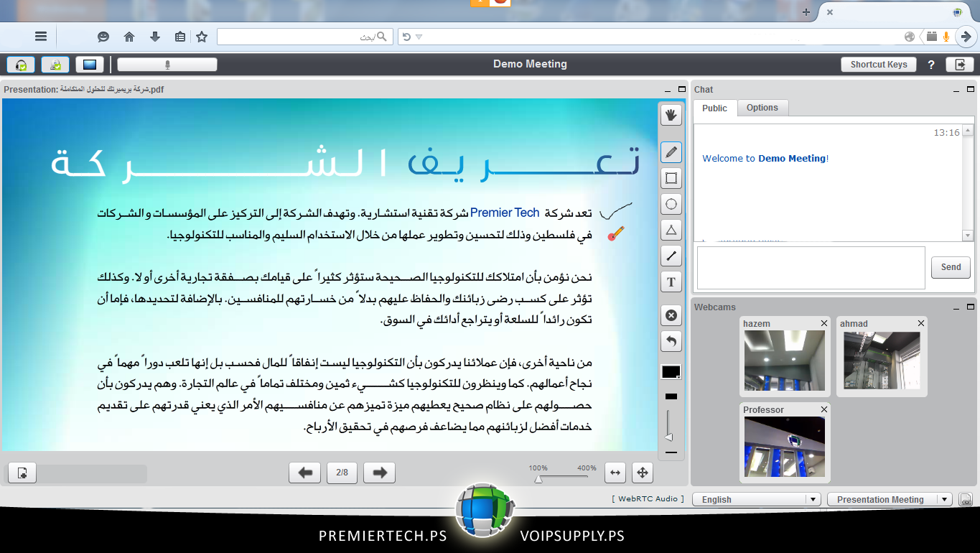Toggle the headset audio button
This screenshot has height=553, width=980.
pyautogui.click(x=22, y=65)
